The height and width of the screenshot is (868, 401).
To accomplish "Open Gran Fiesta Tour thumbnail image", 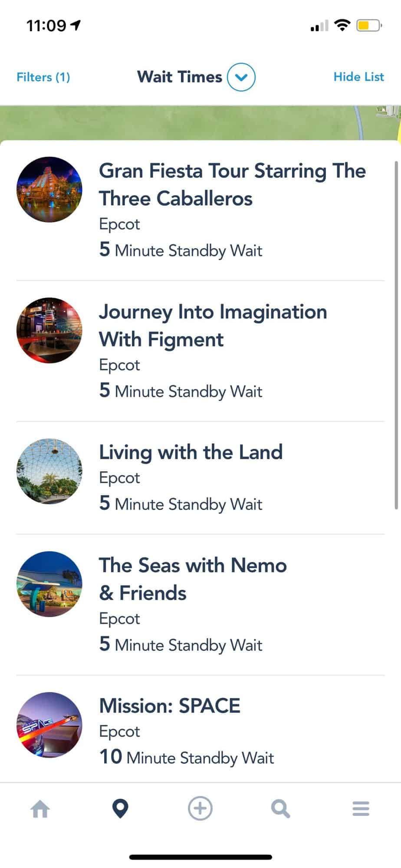I will [x=49, y=190].
